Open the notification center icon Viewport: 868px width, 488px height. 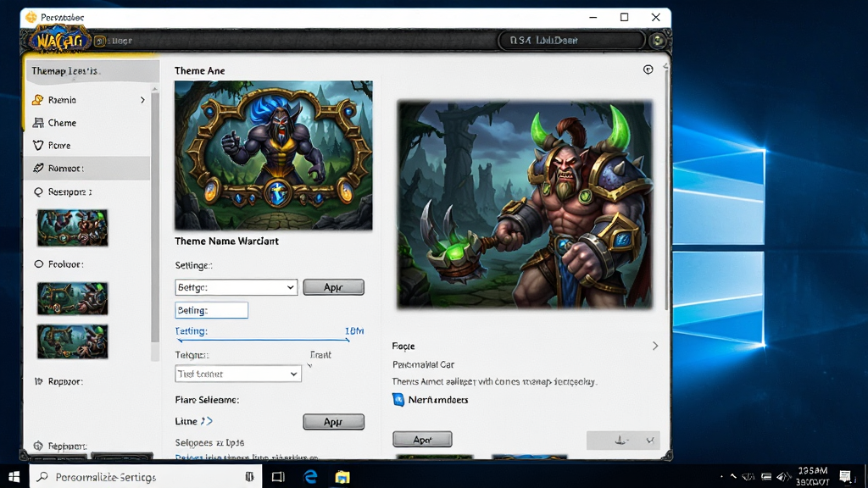(845, 476)
